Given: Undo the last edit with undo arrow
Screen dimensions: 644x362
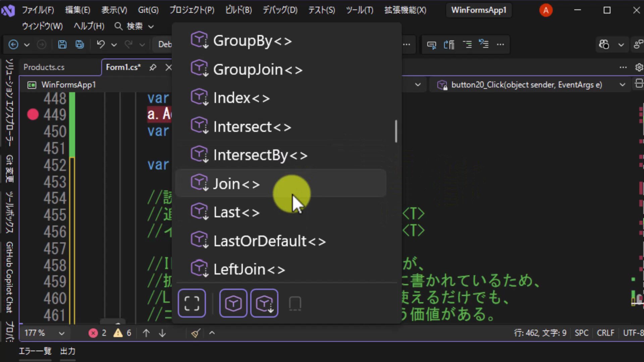Looking at the screenshot, I should point(101,44).
